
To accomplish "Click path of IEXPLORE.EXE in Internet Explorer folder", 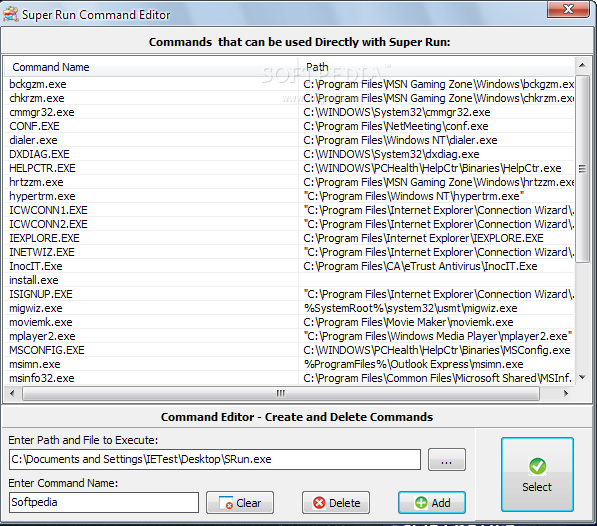I will point(423,238).
